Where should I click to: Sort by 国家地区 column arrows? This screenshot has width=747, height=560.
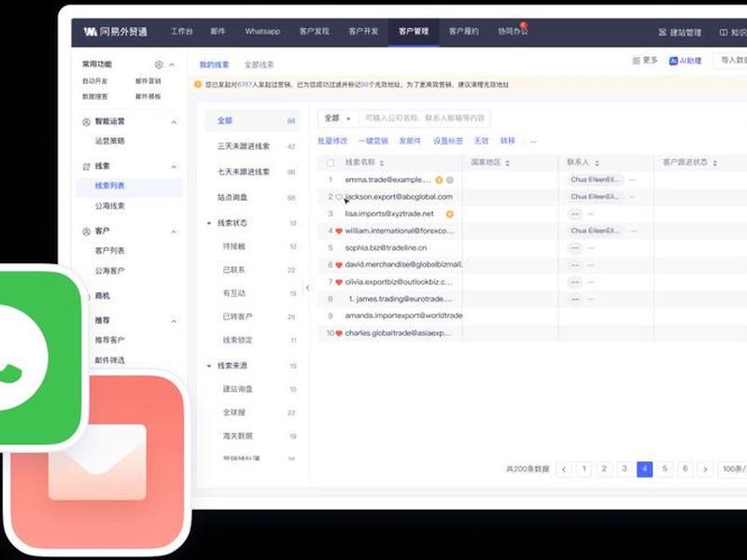tap(507, 162)
